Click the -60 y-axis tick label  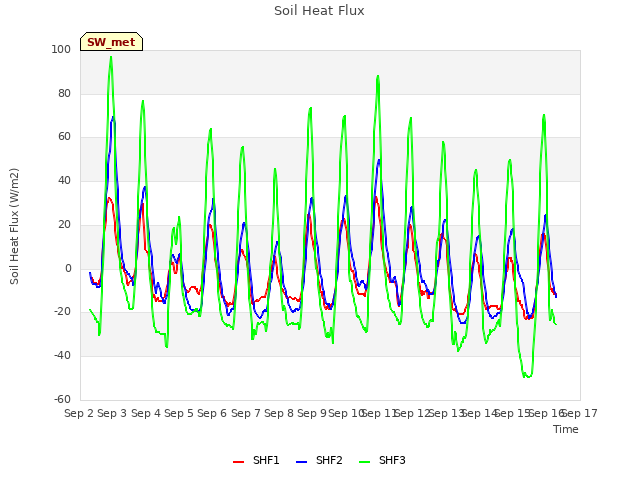(x=62, y=399)
